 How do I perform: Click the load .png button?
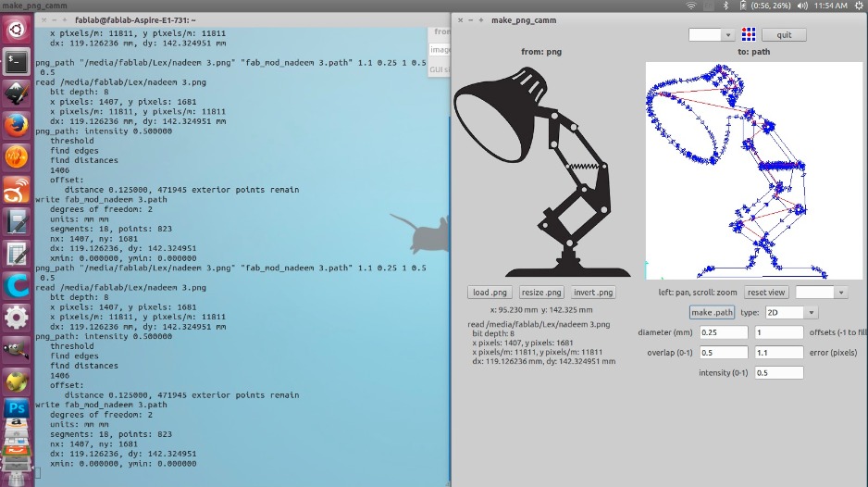490,293
